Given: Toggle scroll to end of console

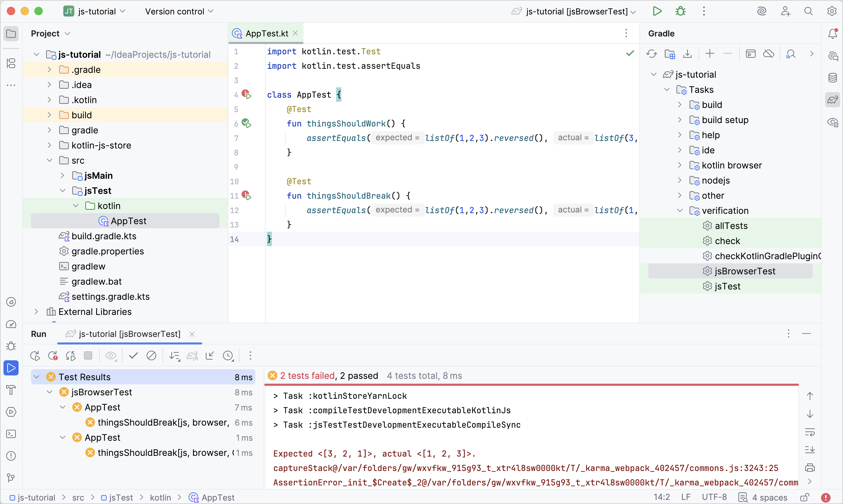Looking at the screenshot, I should (810, 450).
